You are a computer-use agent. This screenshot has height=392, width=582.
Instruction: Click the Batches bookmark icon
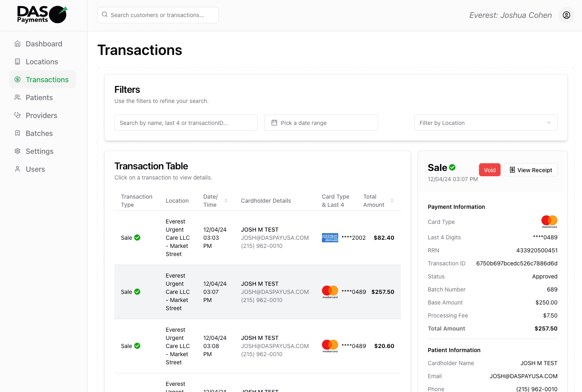[18, 133]
